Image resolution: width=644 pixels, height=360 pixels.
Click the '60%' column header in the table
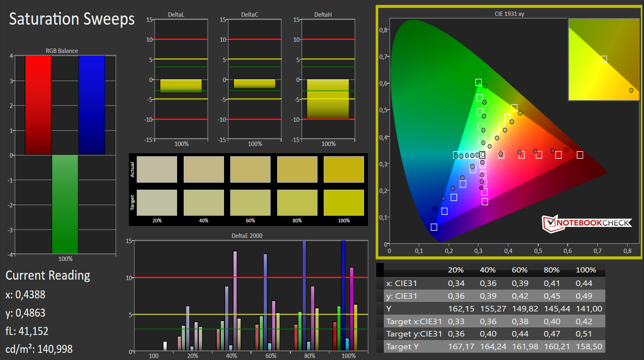click(x=519, y=270)
